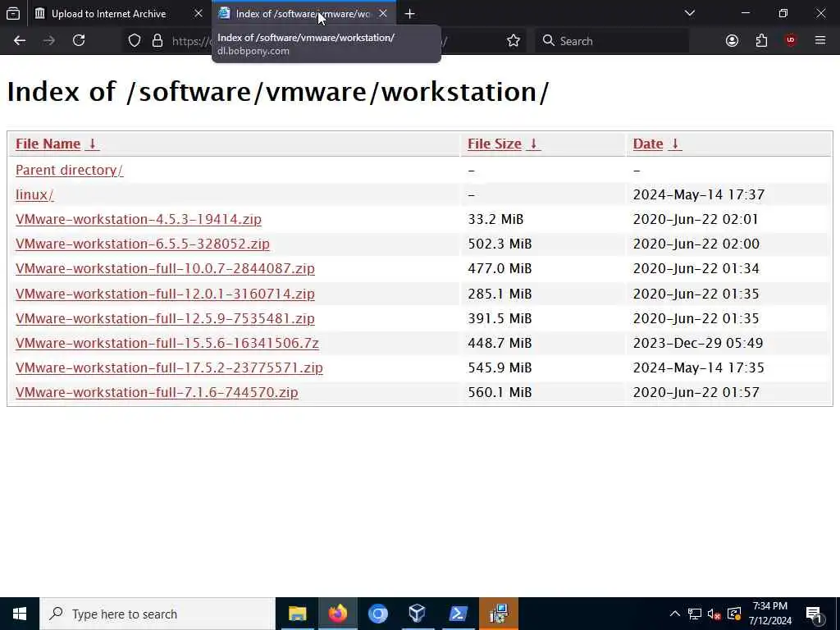840x630 pixels.
Task: Open the Firefox application menu
Action: tap(820, 41)
